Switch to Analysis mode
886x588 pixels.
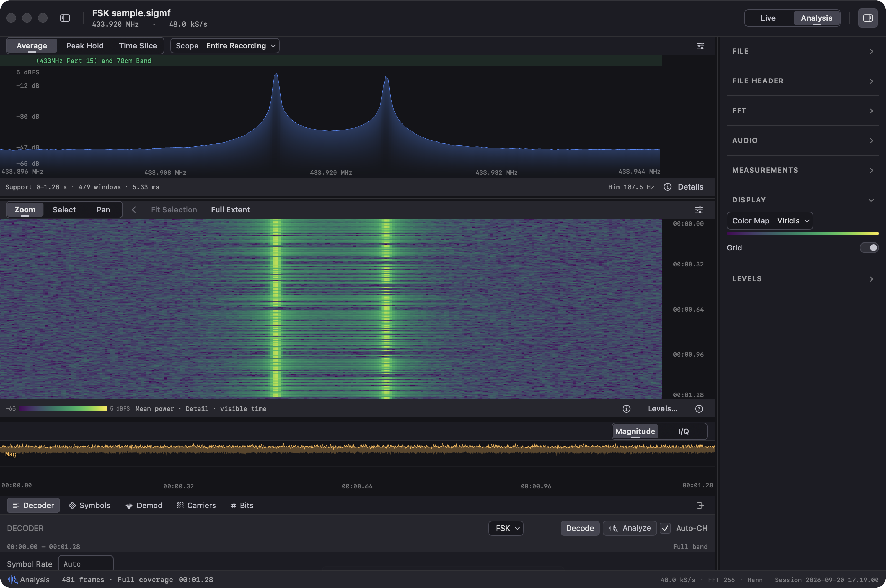pos(816,18)
